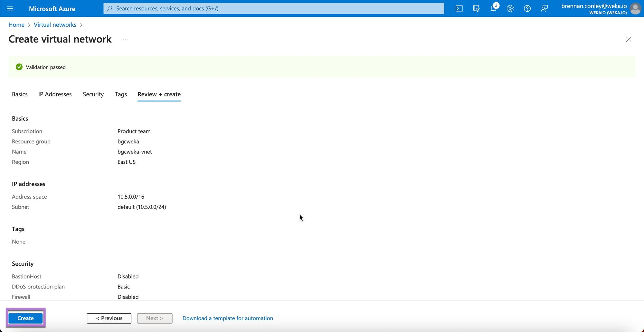Go back with the Previous button
This screenshot has width=644, height=332.
109,318
